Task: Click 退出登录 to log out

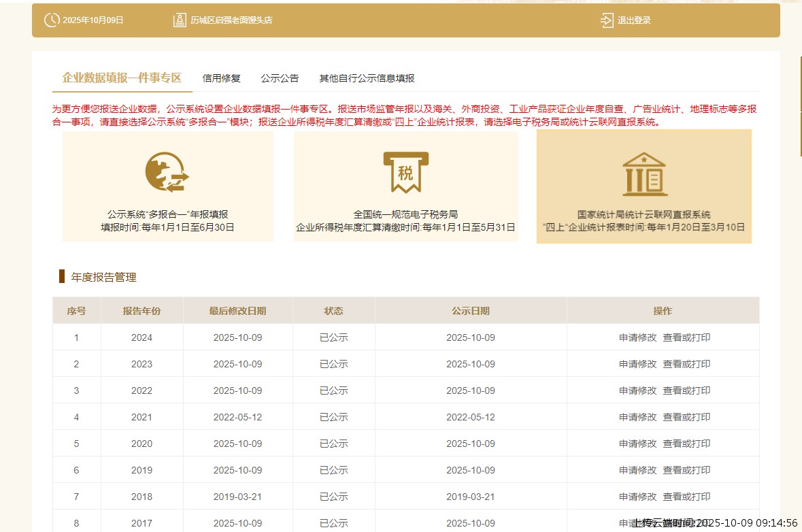Action: click(634, 20)
